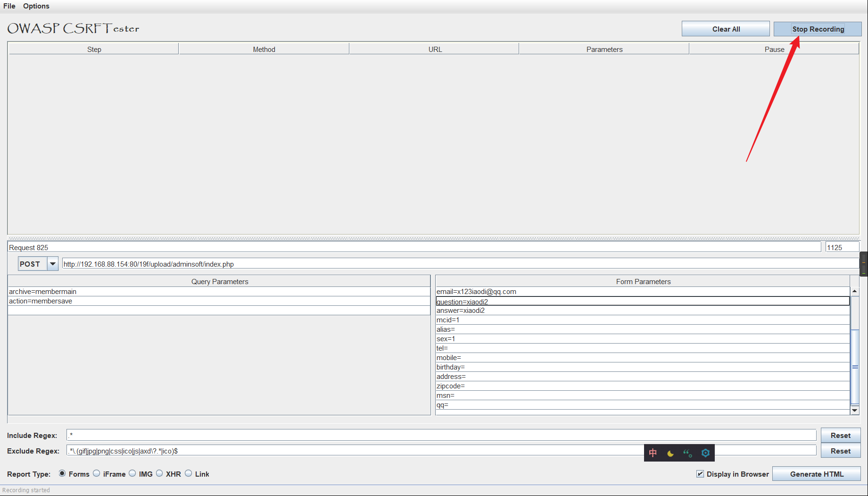This screenshot has height=496, width=868.
Task: Switch input method to English mode
Action: tap(653, 453)
